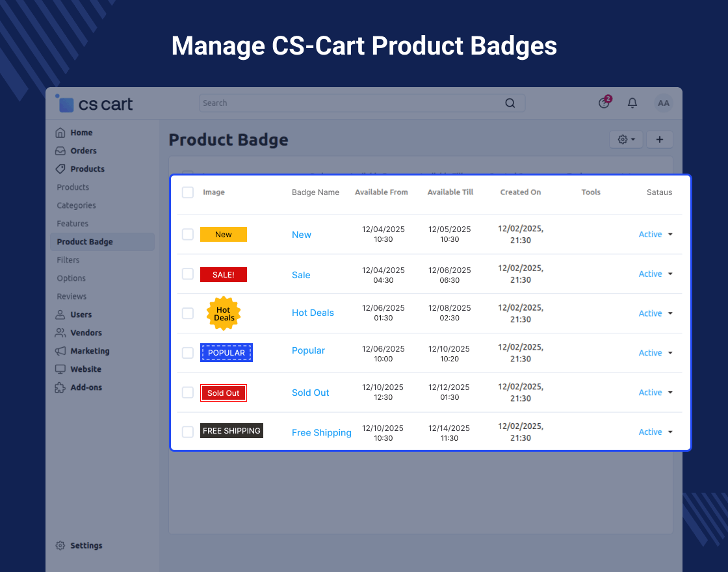Open Orders in the sidebar menu
The image size is (728, 572).
tap(83, 151)
